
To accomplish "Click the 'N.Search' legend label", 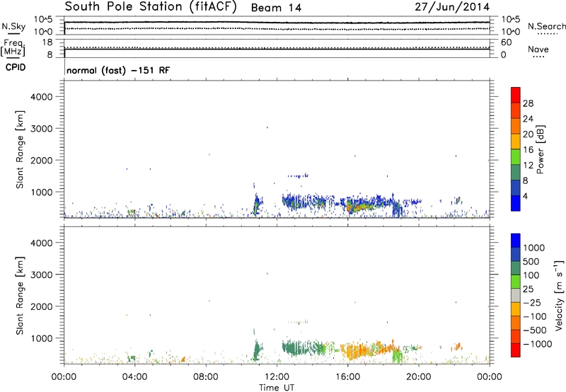I will 547,26.
